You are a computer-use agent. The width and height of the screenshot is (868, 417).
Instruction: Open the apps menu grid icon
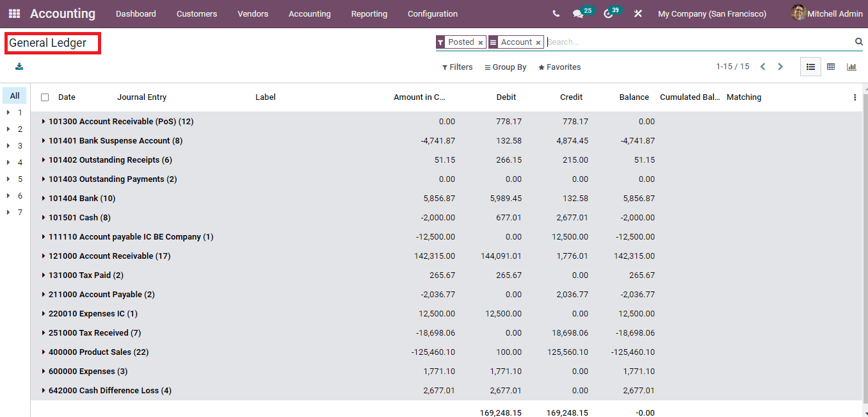(13, 13)
